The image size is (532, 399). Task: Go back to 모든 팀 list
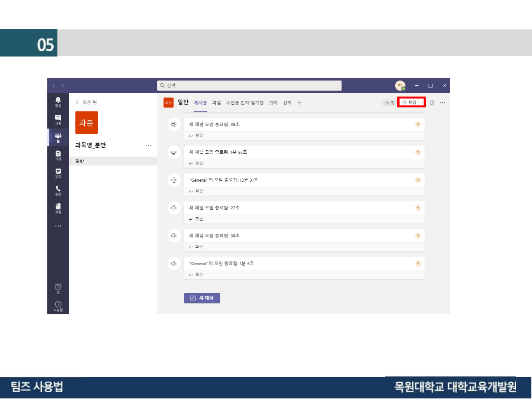(86, 102)
